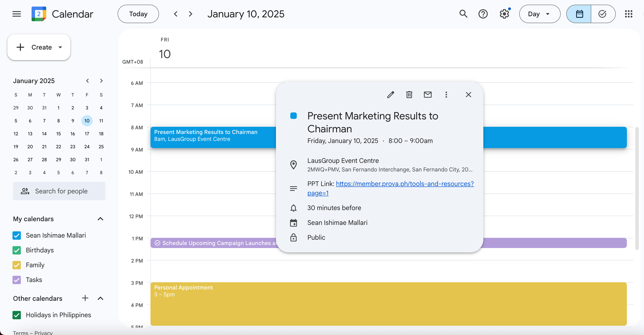Open the main menu hamburger icon
This screenshot has height=335, width=644.
[x=17, y=14]
